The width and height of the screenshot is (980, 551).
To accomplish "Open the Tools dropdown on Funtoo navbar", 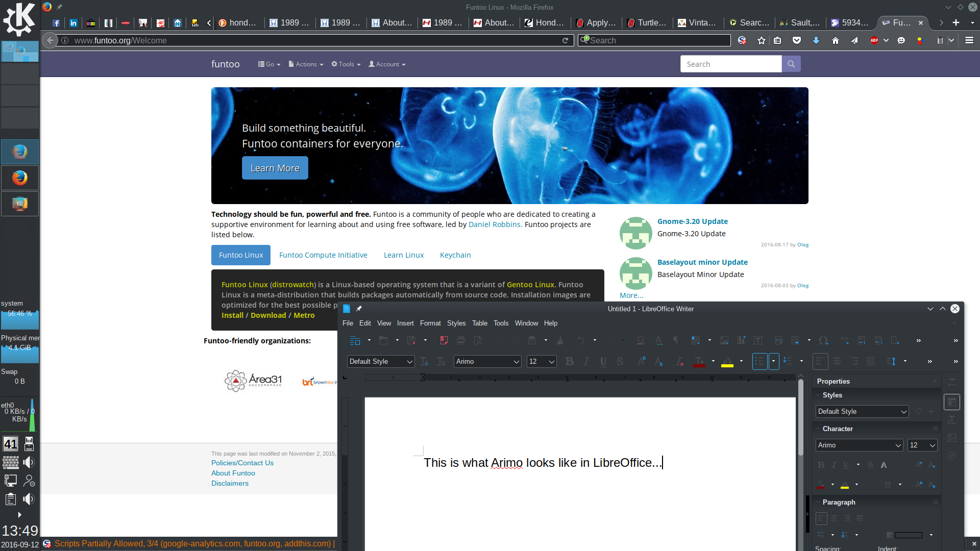I will (x=346, y=64).
